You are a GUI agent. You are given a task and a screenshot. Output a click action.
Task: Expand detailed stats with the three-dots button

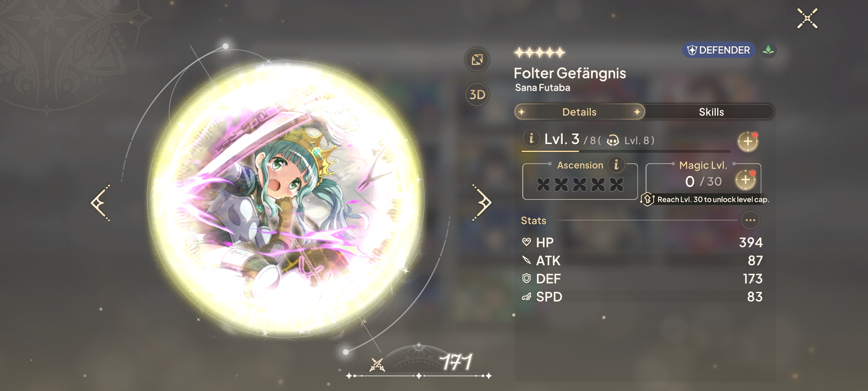tap(750, 220)
